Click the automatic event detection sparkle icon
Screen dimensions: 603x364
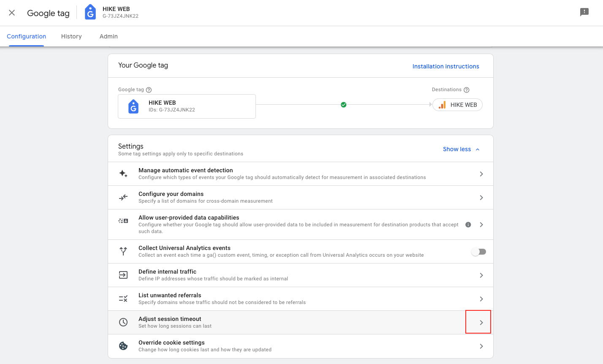click(x=123, y=174)
